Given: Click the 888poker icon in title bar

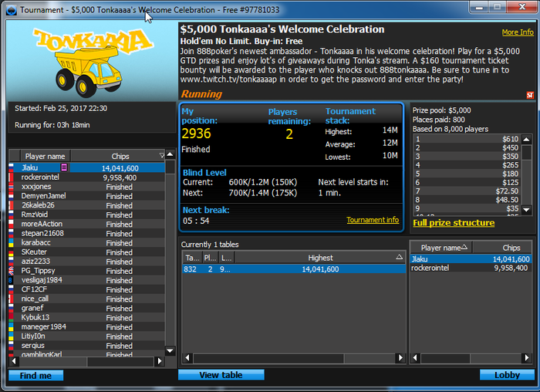Looking at the screenshot, I should point(12,10).
